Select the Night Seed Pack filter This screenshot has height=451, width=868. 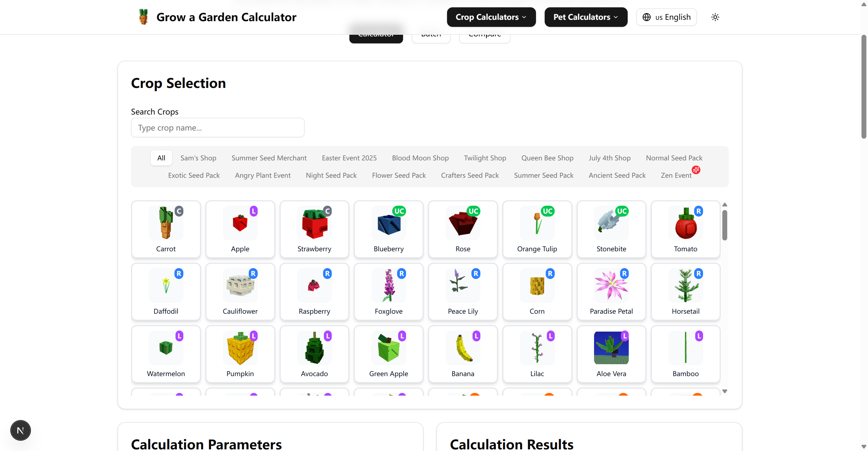[x=331, y=175]
